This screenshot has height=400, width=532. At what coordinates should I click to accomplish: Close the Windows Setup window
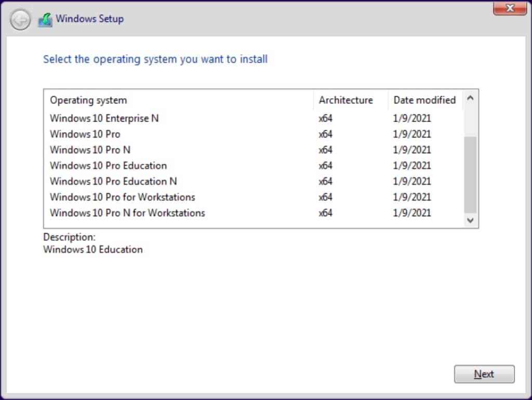[509, 8]
